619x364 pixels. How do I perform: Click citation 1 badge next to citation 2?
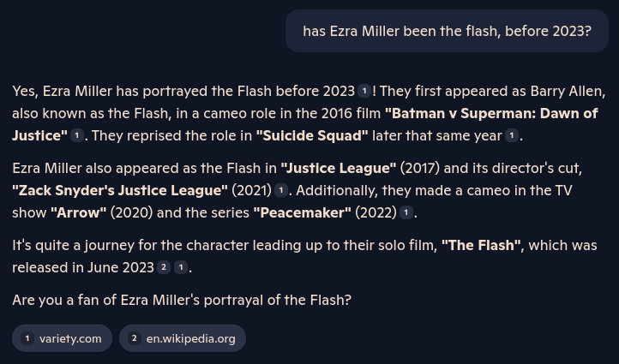pos(181,267)
